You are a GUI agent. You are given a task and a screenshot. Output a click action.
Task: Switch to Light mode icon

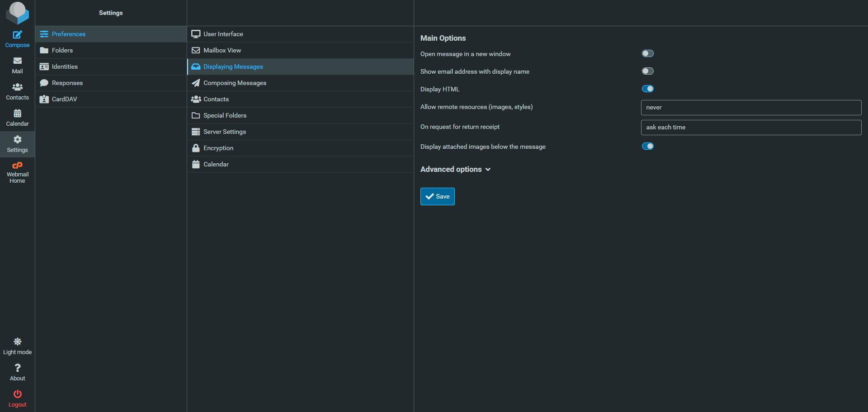pyautogui.click(x=17, y=342)
